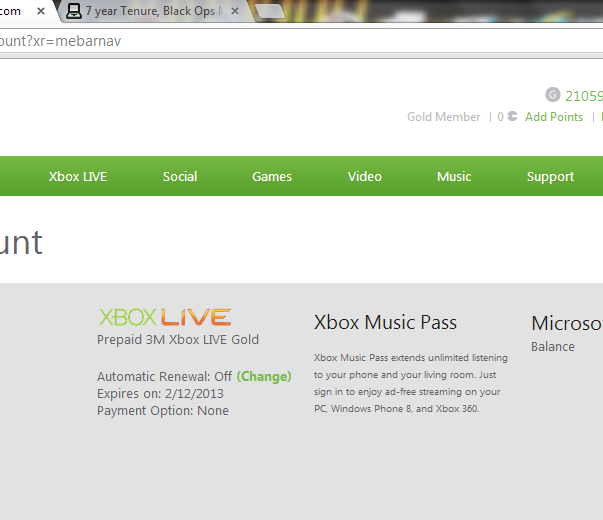603x520 pixels.
Task: Click the Gamerscore value 21059
Action: coord(584,96)
